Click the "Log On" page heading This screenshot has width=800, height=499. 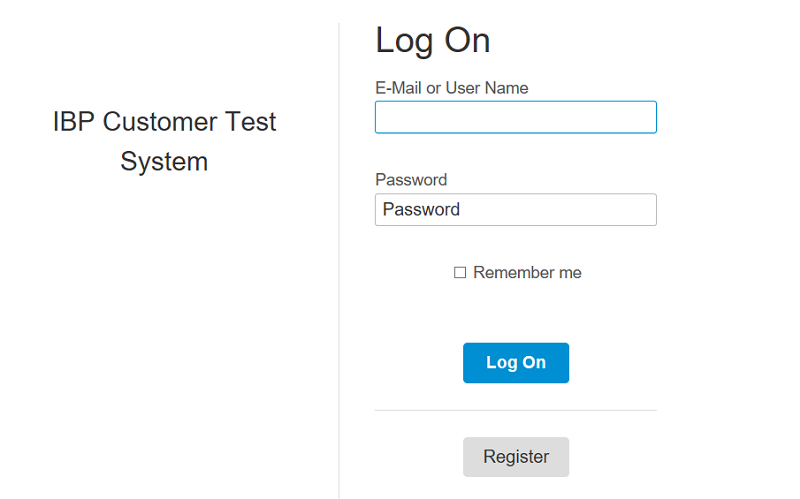click(433, 41)
